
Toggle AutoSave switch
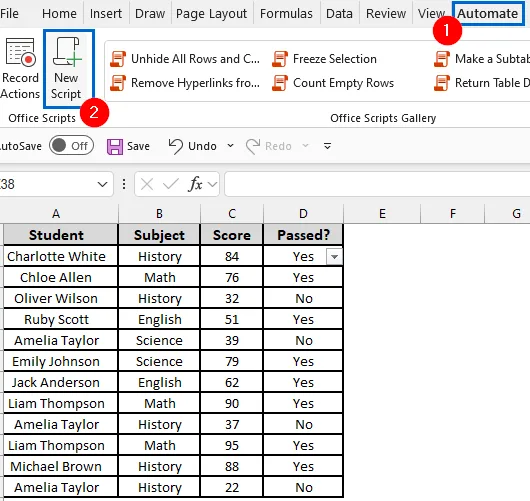pyautogui.click(x=71, y=146)
